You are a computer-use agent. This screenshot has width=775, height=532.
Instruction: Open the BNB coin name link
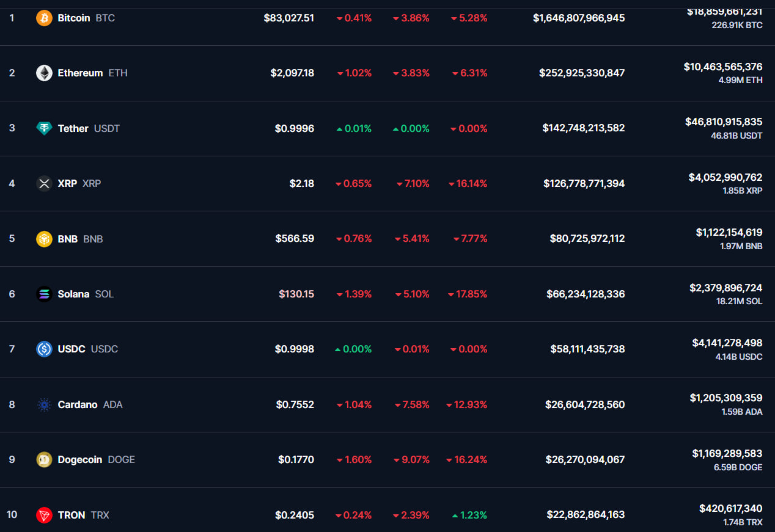(80, 239)
